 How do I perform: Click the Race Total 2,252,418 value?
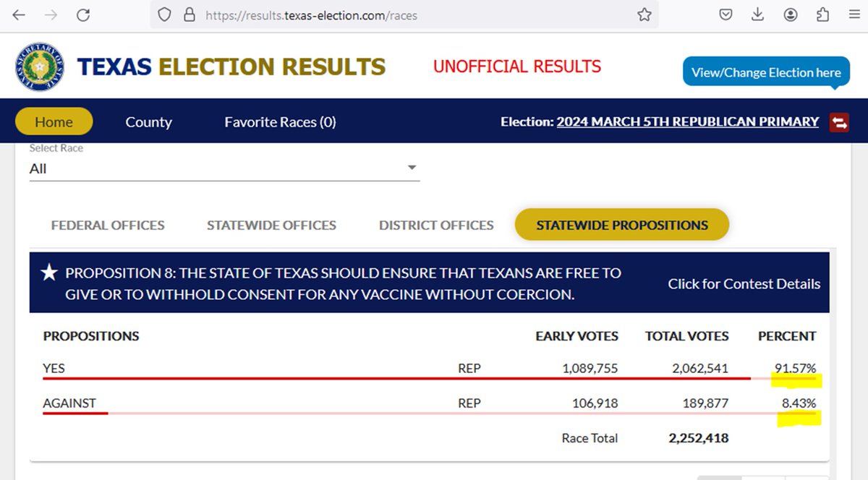pyautogui.click(x=699, y=438)
